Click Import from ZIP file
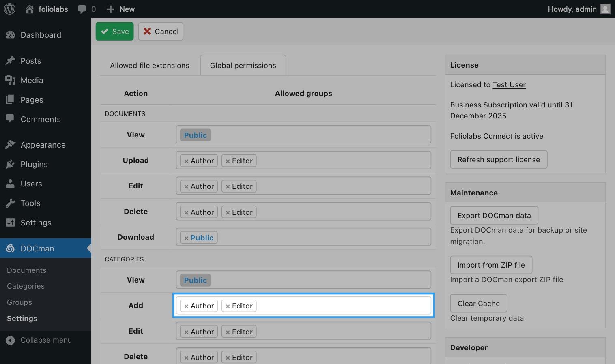Viewport: 615px width, 364px height. (491, 265)
